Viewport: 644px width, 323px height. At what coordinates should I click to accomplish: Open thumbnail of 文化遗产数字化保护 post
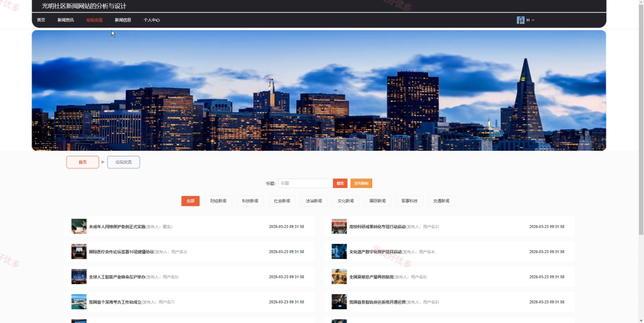tap(339, 251)
